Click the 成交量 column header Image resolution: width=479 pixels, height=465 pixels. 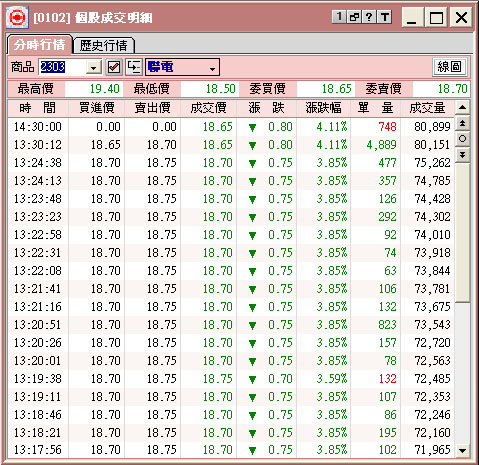click(427, 108)
